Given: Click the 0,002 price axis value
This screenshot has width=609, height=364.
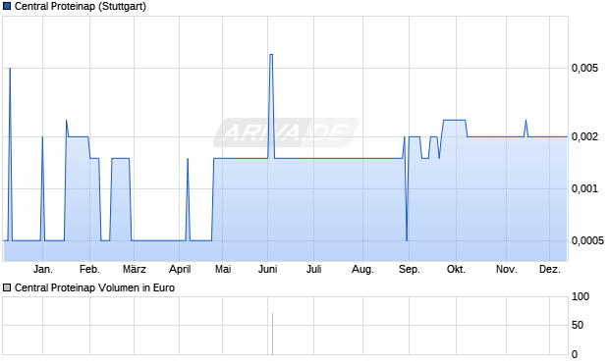Looking at the screenshot, I should pos(584,136).
